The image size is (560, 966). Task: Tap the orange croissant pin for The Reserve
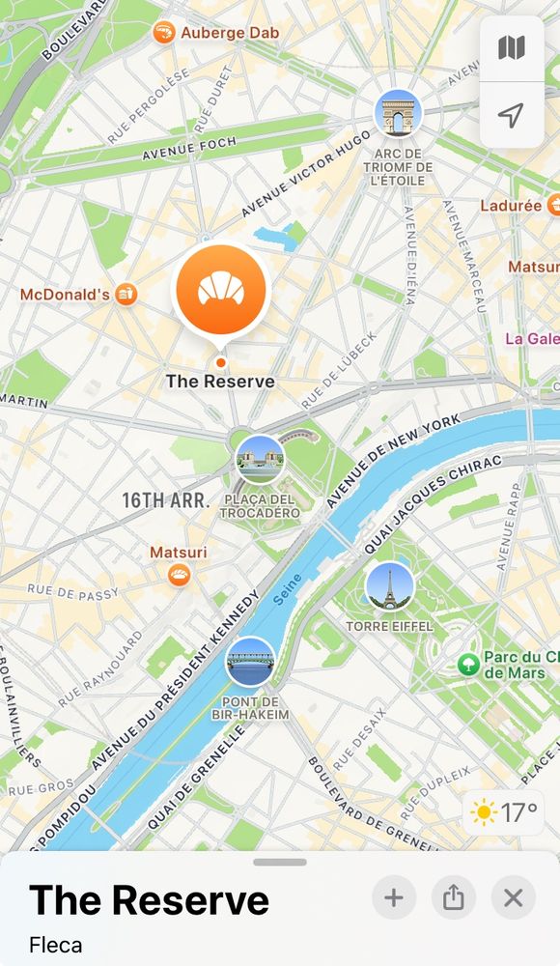click(x=221, y=291)
